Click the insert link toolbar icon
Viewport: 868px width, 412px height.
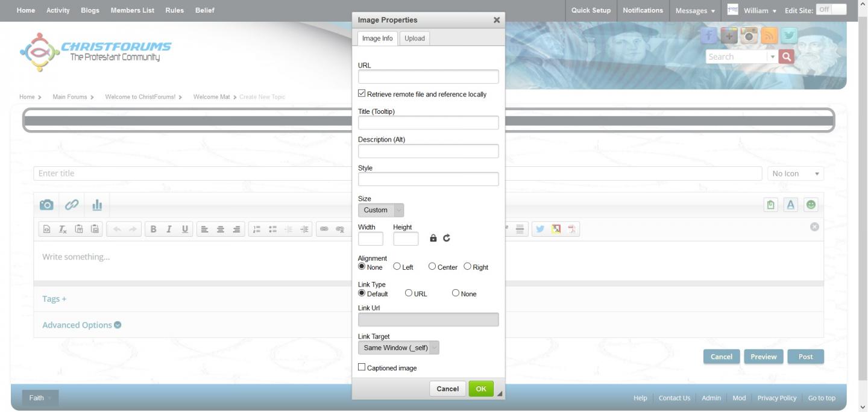[x=324, y=229]
